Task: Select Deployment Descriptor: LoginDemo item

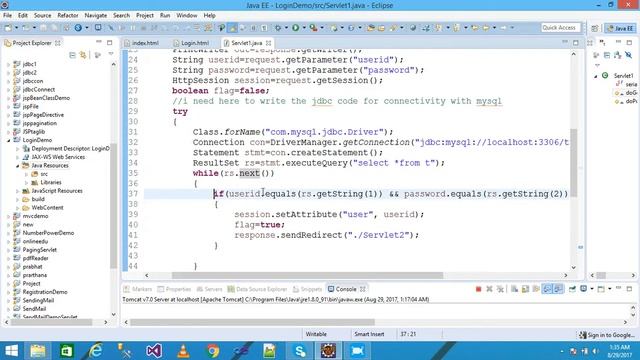Action: [x=70, y=149]
